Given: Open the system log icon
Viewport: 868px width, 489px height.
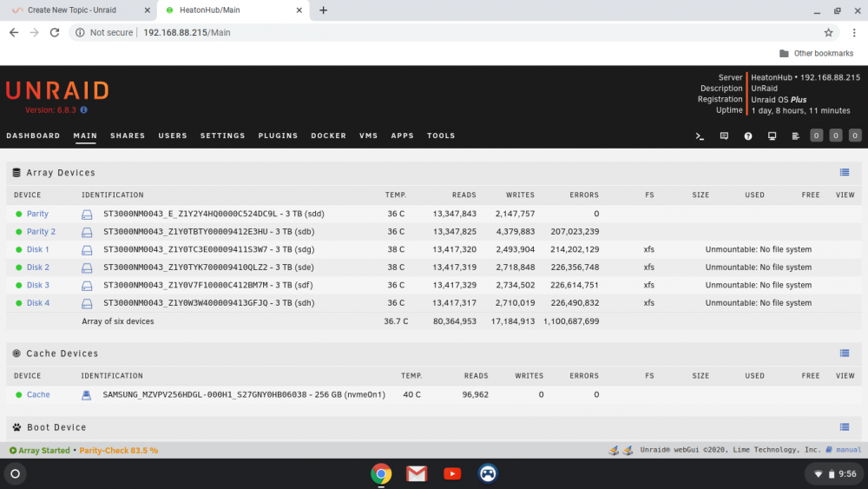Looking at the screenshot, I should pos(795,136).
